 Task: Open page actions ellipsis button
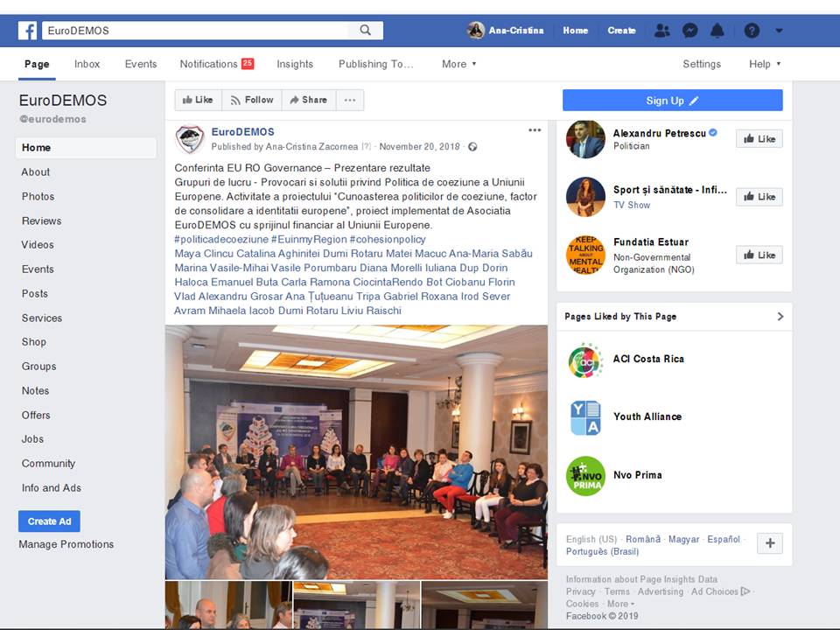(350, 100)
